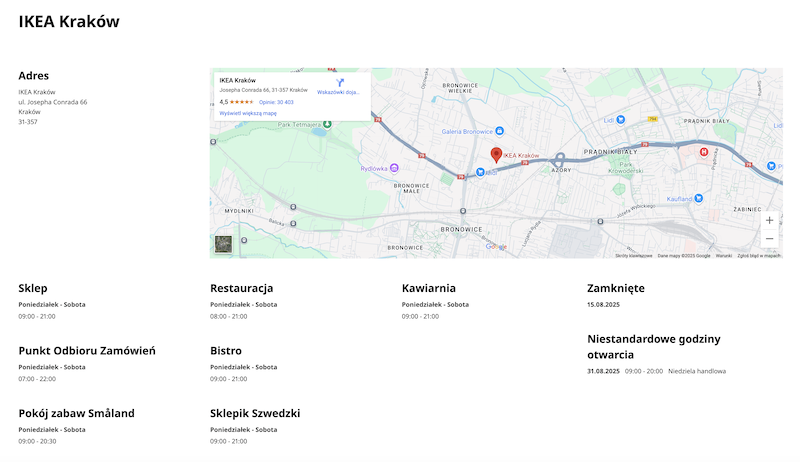Image resolution: width=800 pixels, height=462 pixels.
Task: Open 'Wyświetl większą mapę' link
Action: pos(248,114)
